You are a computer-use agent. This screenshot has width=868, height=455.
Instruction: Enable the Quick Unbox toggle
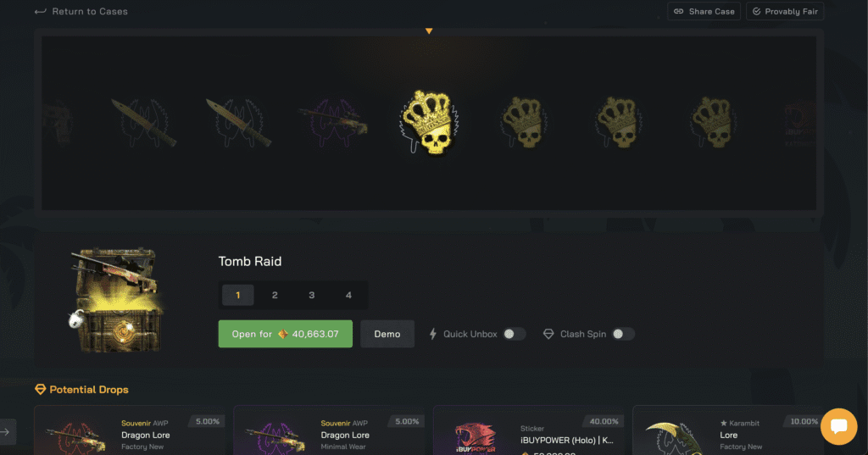coord(514,334)
